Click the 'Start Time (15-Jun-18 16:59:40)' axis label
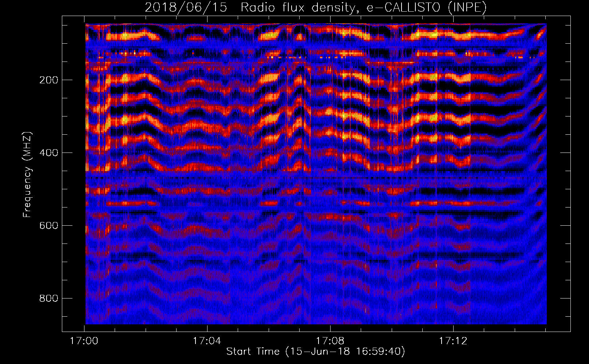 [x=316, y=352]
